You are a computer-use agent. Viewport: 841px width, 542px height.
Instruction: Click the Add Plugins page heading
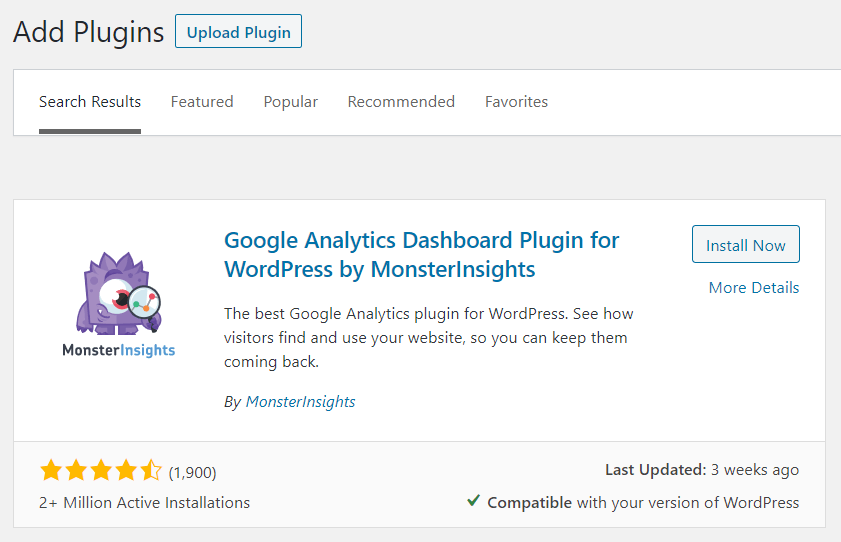[88, 32]
